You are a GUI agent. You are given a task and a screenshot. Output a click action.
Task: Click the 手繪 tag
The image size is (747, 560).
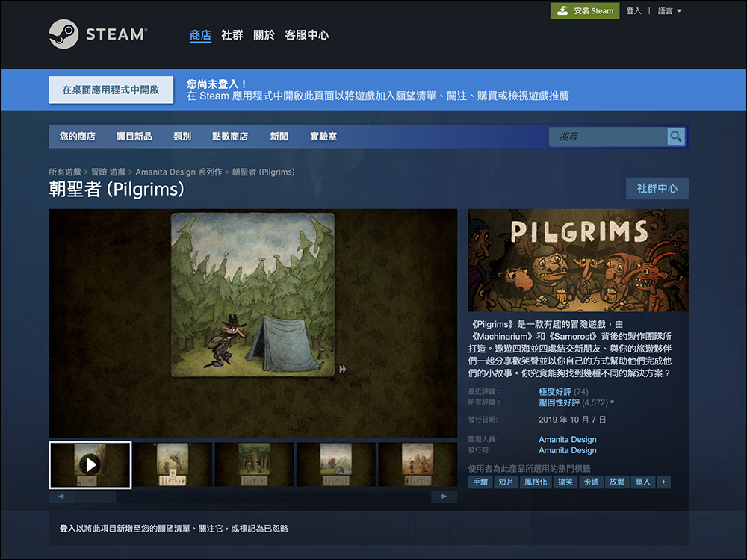[480, 482]
